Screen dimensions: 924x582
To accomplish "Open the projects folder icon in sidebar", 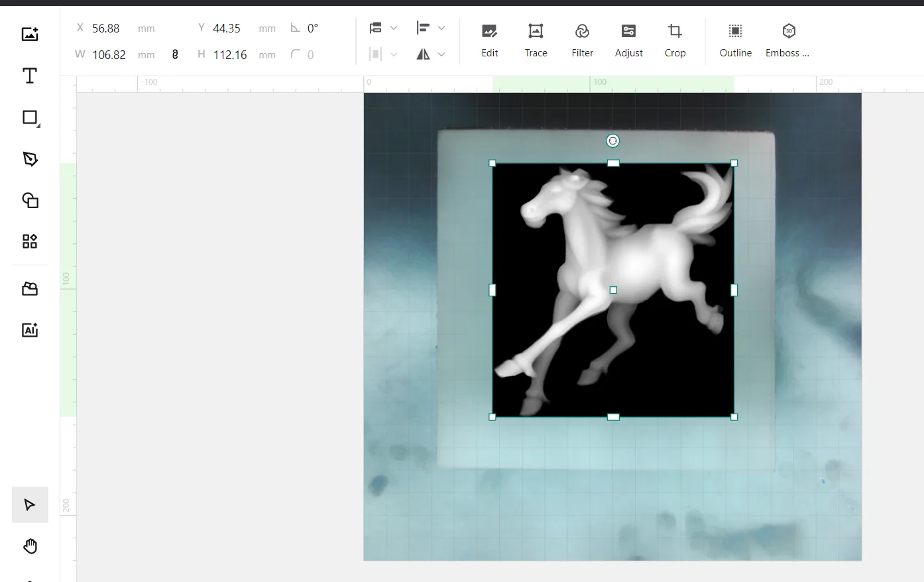I will pos(30,289).
